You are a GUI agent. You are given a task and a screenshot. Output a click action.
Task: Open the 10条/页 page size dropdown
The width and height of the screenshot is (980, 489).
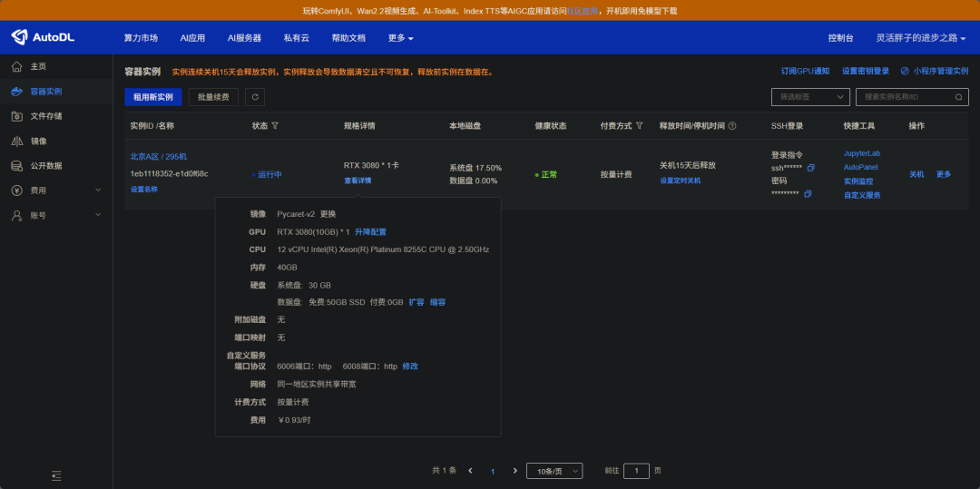coord(555,471)
